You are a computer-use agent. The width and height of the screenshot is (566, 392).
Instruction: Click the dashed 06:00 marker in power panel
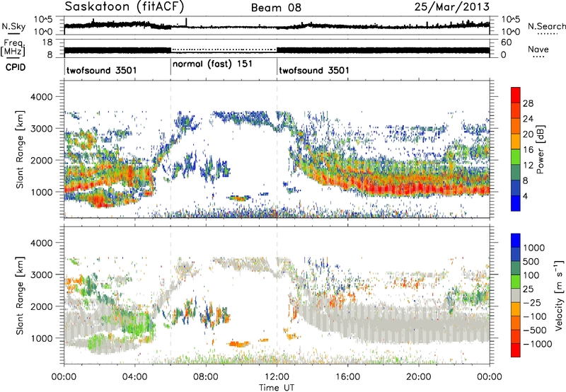click(x=171, y=149)
